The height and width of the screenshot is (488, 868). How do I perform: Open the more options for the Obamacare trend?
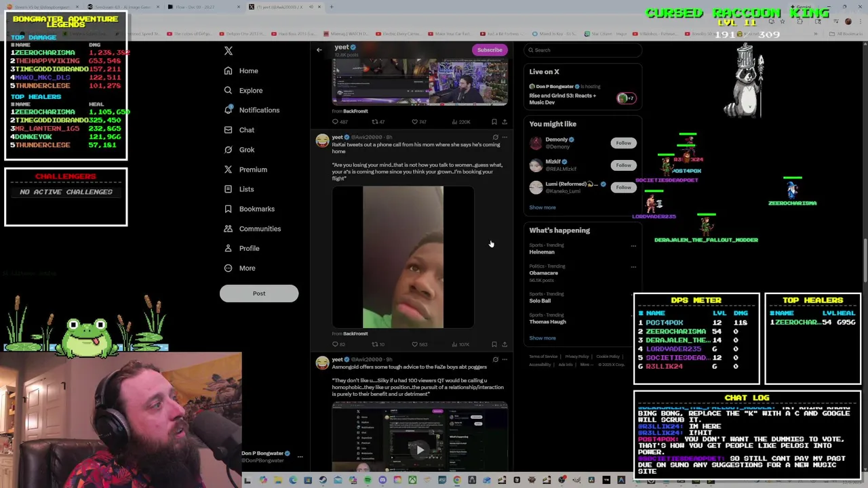[633, 267]
